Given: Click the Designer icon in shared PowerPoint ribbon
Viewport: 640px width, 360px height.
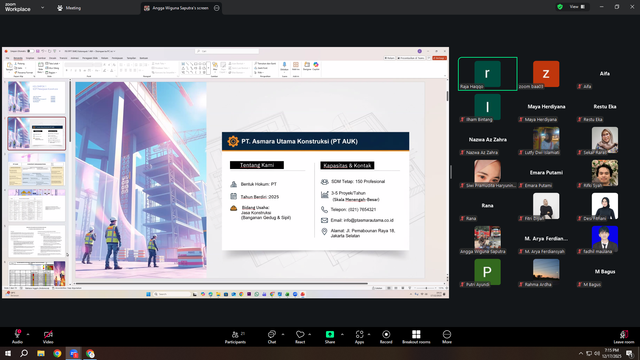Looking at the screenshot, I should tap(307, 66).
